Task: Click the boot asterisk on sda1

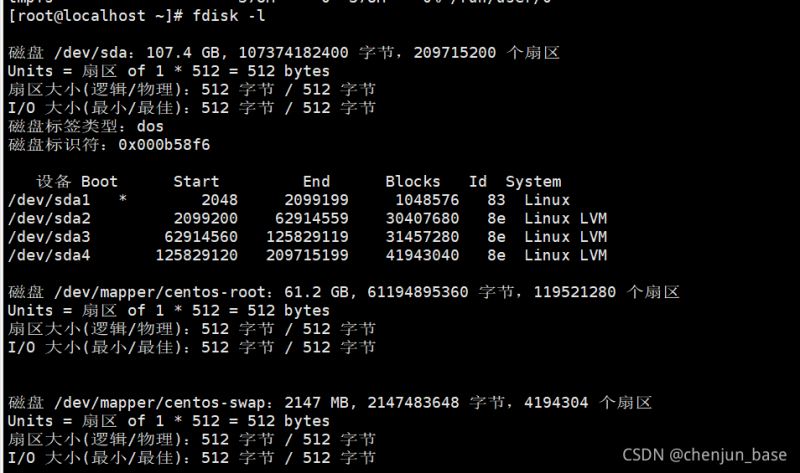Action: 122,199
